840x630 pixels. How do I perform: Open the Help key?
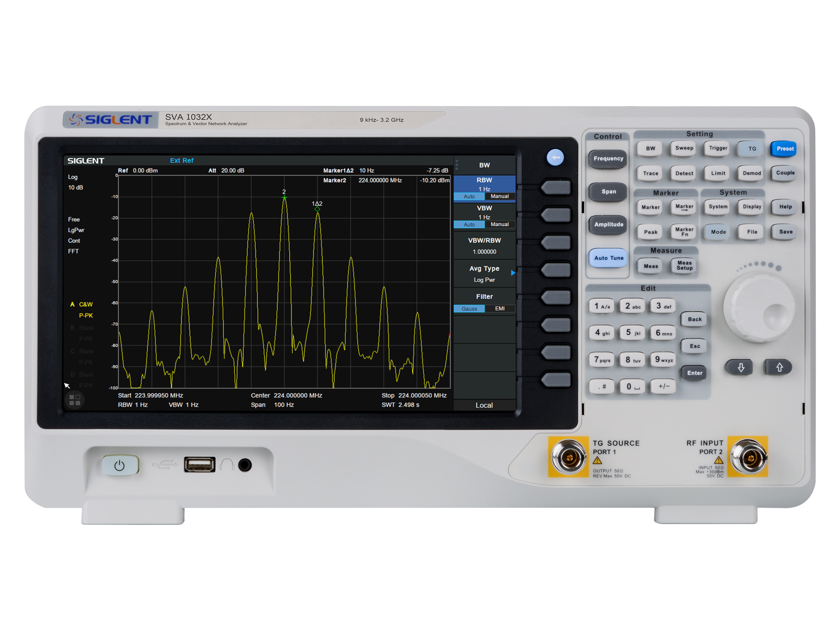pyautogui.click(x=785, y=207)
